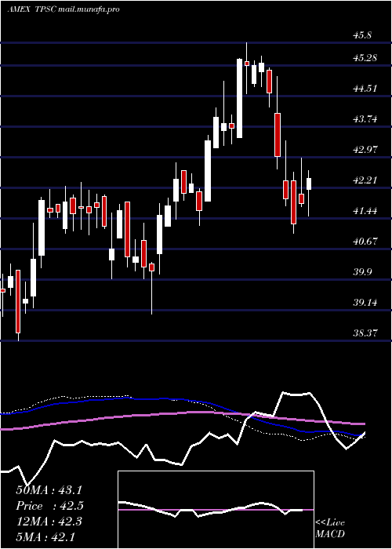Click the 39.14 price axis label
The image size is (392, 549).
pyautogui.click(x=365, y=303)
